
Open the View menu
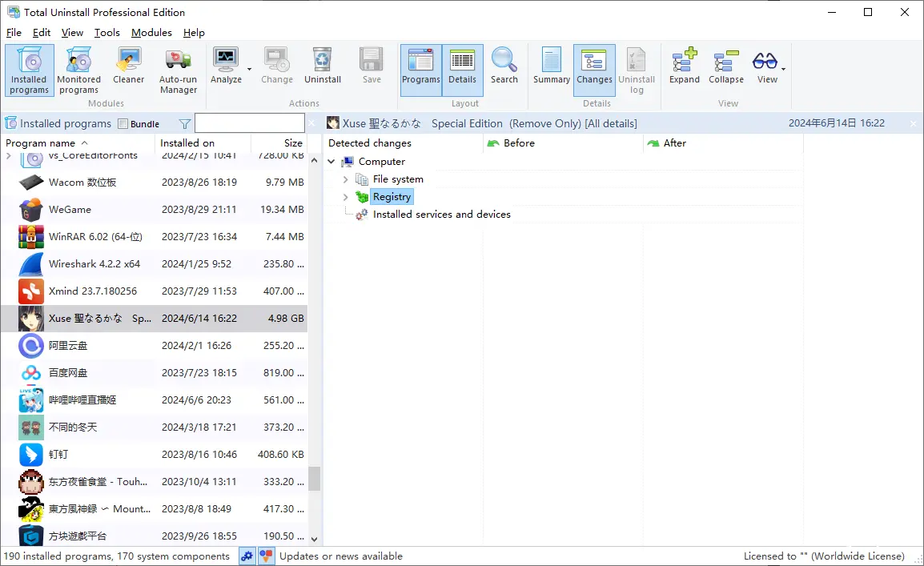click(x=72, y=32)
